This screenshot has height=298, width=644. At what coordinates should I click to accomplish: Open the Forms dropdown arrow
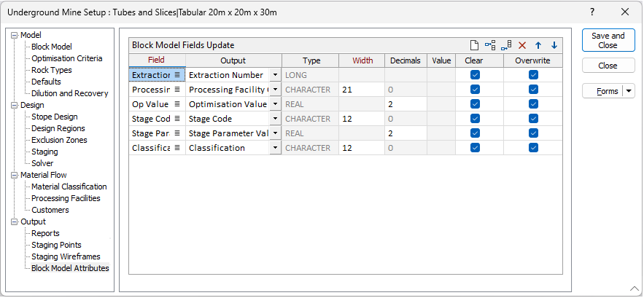(x=629, y=91)
